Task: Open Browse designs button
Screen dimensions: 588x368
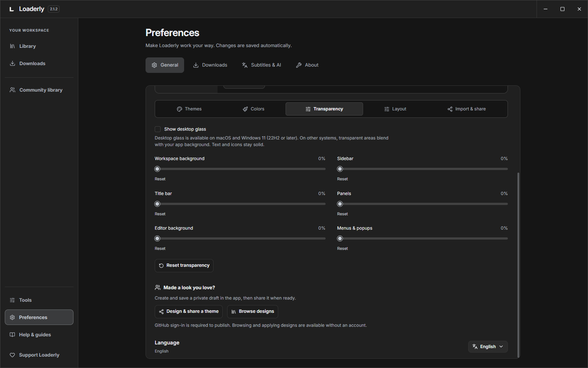Action: tap(252, 311)
